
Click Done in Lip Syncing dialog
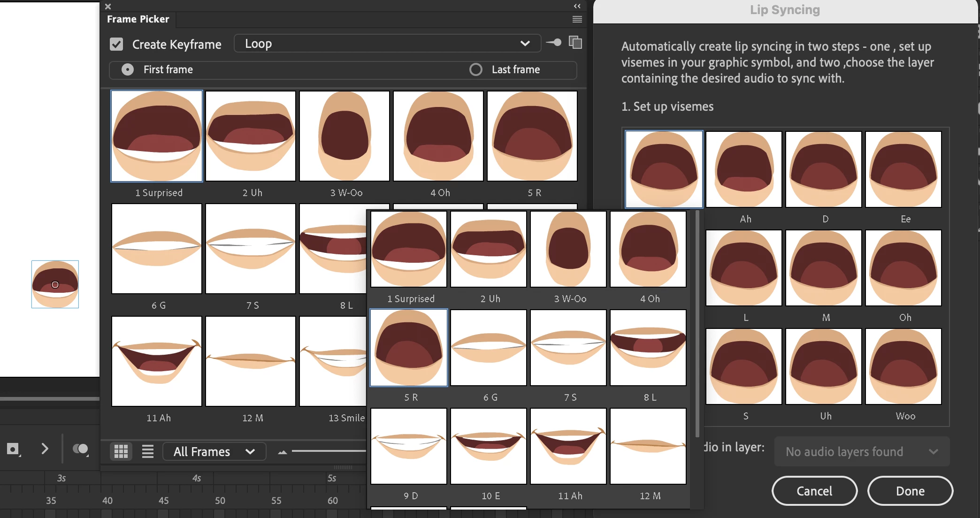(x=910, y=491)
